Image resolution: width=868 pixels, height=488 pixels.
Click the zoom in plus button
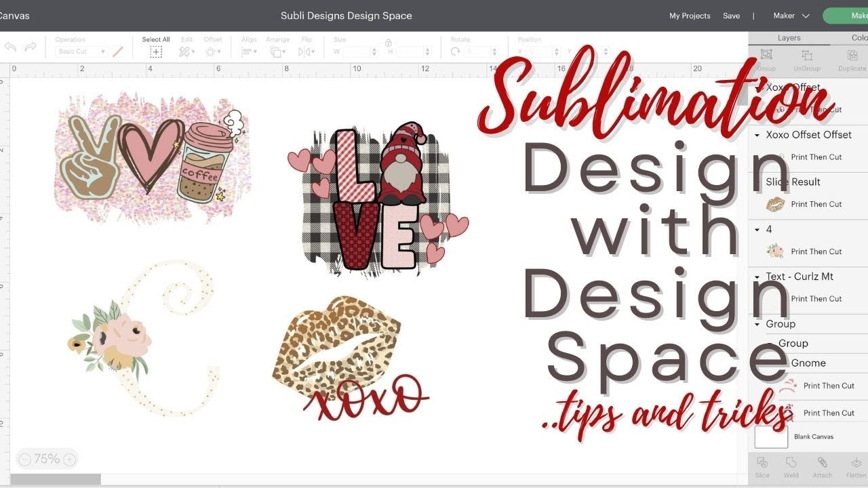(68, 460)
